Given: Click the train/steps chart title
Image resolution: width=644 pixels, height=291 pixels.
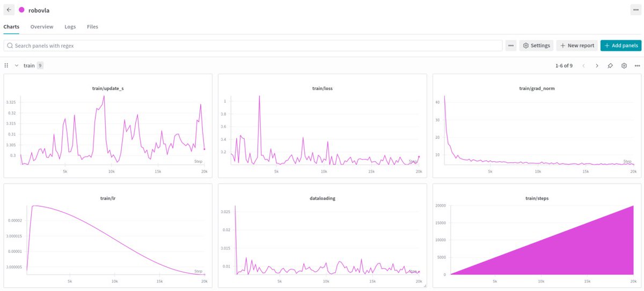Looking at the screenshot, I should tap(537, 198).
